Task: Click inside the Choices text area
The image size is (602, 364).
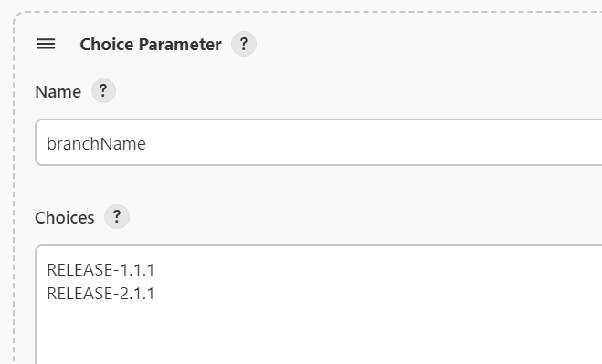Action: point(319,305)
